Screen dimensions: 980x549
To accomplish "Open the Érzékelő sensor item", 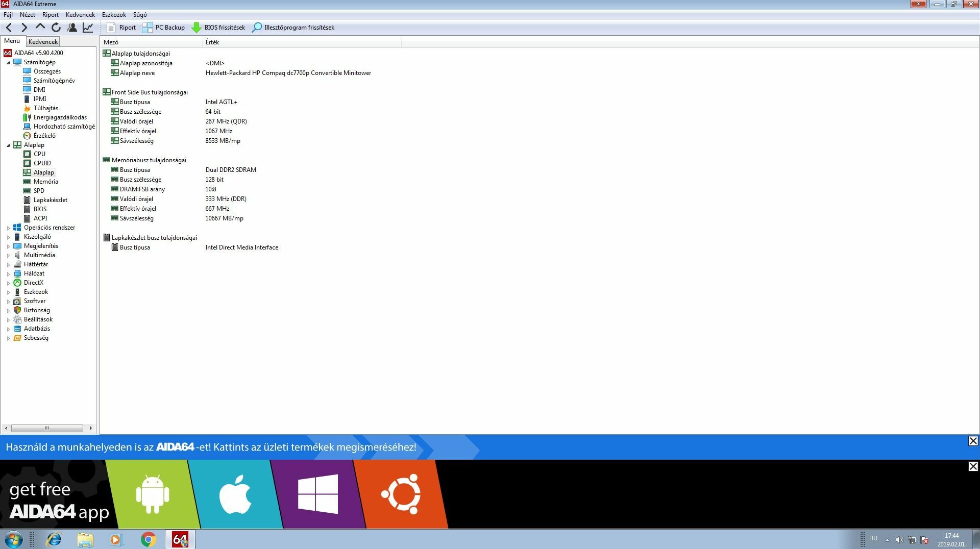I will 44,136.
